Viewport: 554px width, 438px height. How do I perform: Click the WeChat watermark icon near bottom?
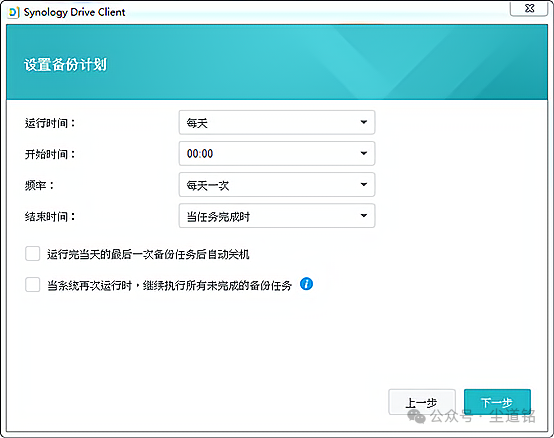417,416
